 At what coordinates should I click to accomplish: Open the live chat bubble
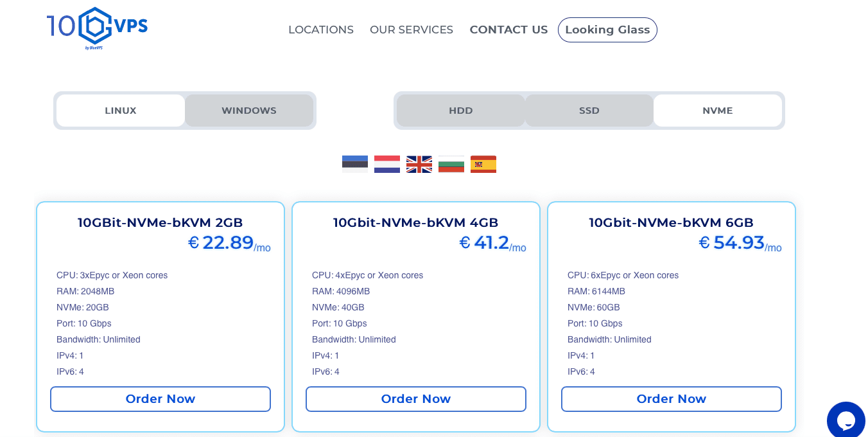point(846,421)
